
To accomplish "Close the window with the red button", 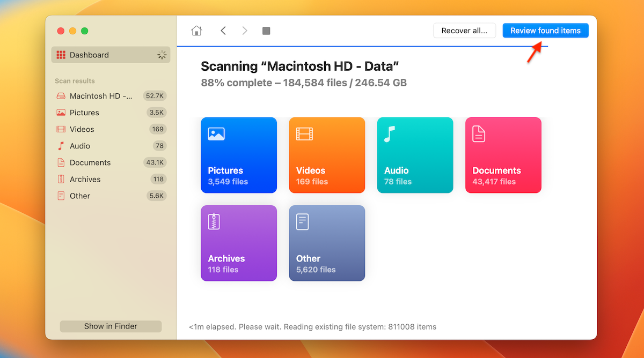I will tap(61, 31).
